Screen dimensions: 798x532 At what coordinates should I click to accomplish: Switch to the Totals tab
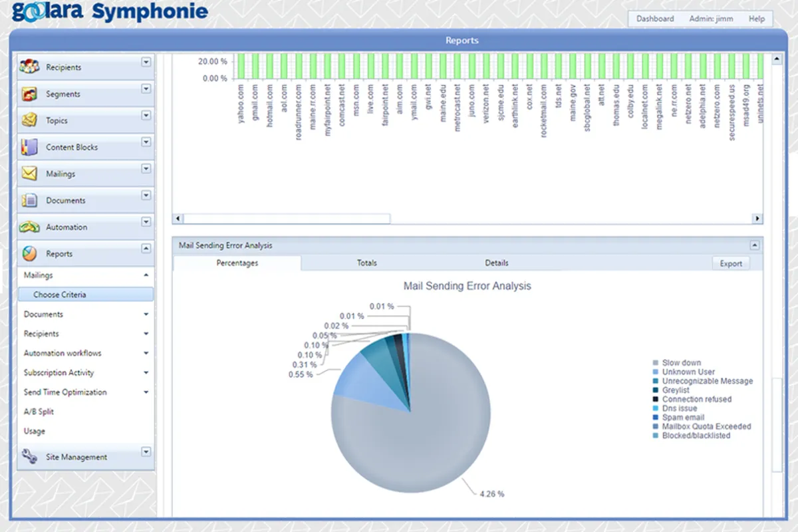click(366, 263)
